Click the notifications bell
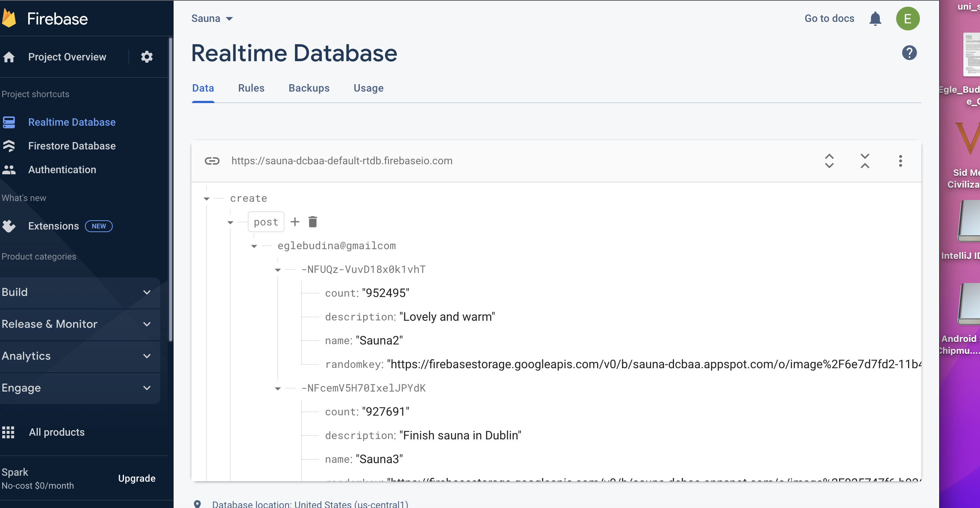The height and width of the screenshot is (508, 980). click(875, 18)
